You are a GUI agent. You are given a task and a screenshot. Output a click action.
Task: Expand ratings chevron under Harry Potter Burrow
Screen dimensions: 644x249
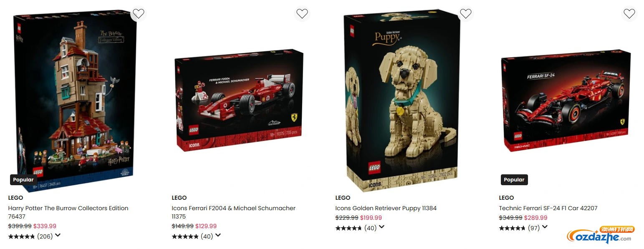pos(58,236)
